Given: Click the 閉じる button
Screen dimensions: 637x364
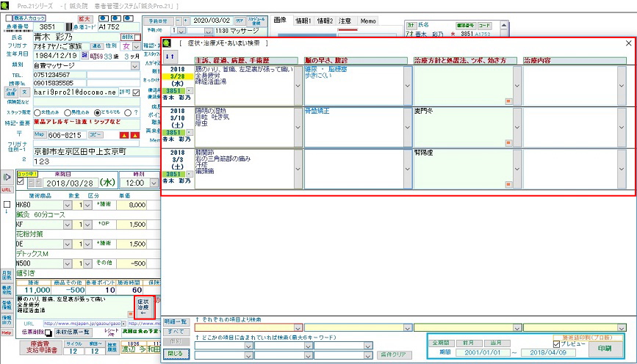Looking at the screenshot, I should (x=176, y=354).
